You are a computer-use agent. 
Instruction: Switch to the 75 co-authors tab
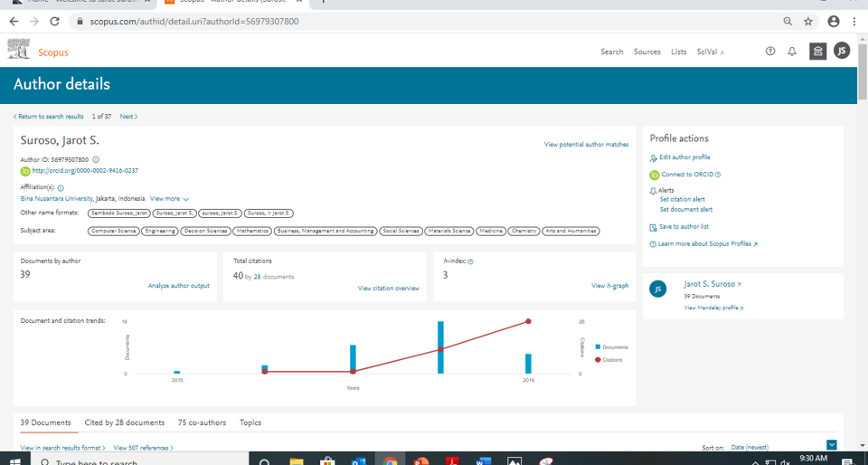(202, 422)
